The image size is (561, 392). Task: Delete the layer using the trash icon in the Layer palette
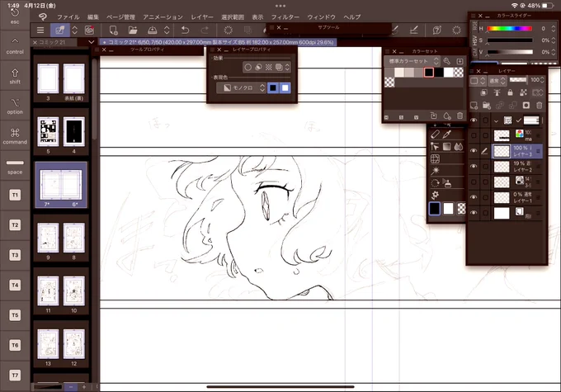540,106
